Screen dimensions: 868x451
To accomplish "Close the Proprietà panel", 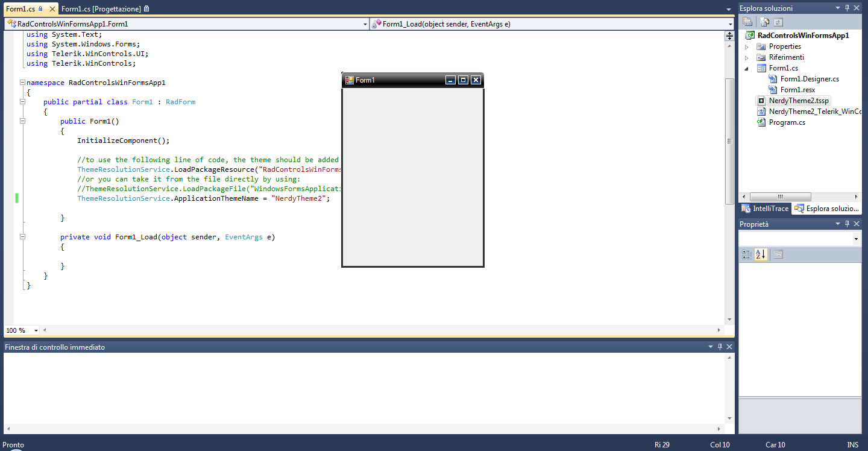I will (x=857, y=224).
